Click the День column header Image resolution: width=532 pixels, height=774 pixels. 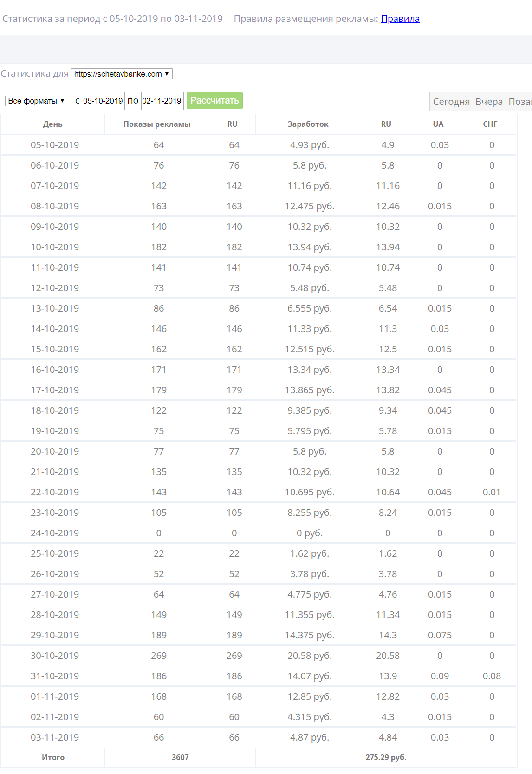pos(53,124)
